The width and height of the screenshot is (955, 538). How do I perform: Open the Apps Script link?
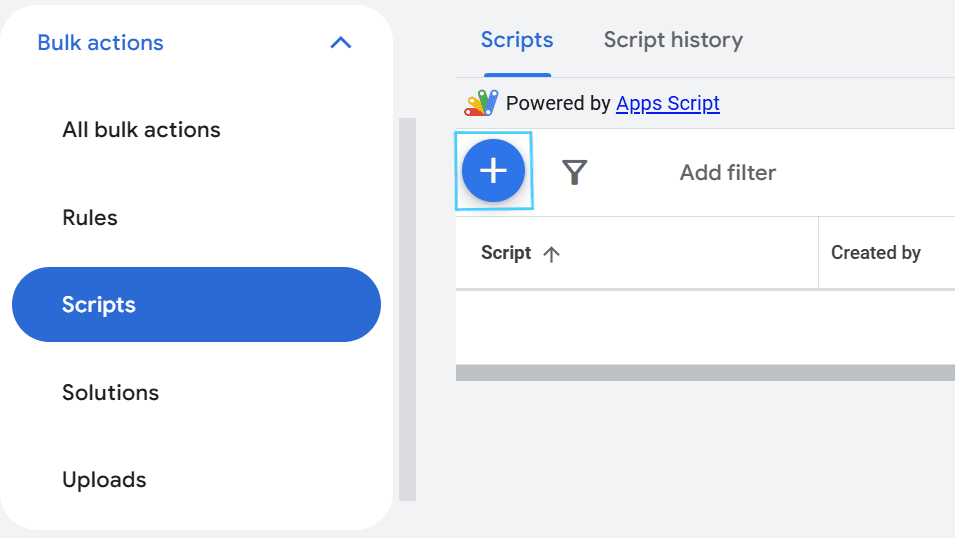point(668,103)
